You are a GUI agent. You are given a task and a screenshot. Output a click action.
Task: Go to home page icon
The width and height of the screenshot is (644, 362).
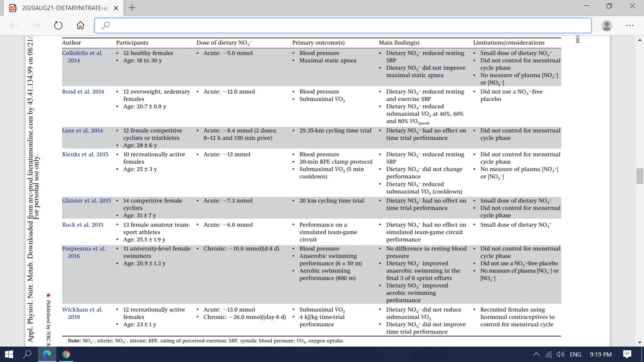80,25
